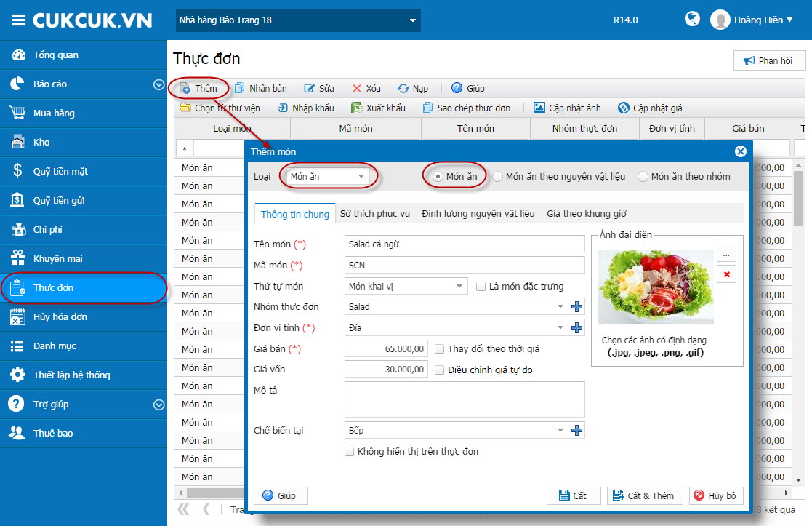Switch to Sở thích phục vụ tab
The height and width of the screenshot is (526, 812).
(x=375, y=213)
